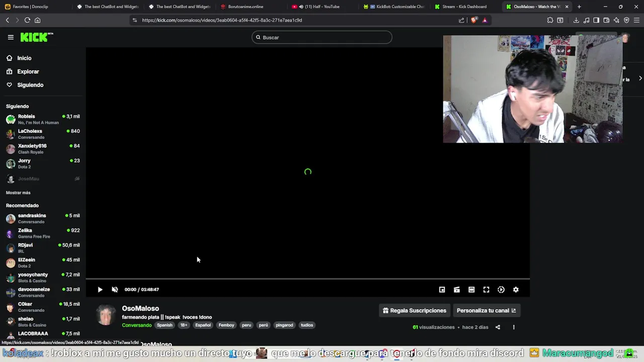
Task: Toggle theater mode in the player
Action: click(x=471, y=290)
